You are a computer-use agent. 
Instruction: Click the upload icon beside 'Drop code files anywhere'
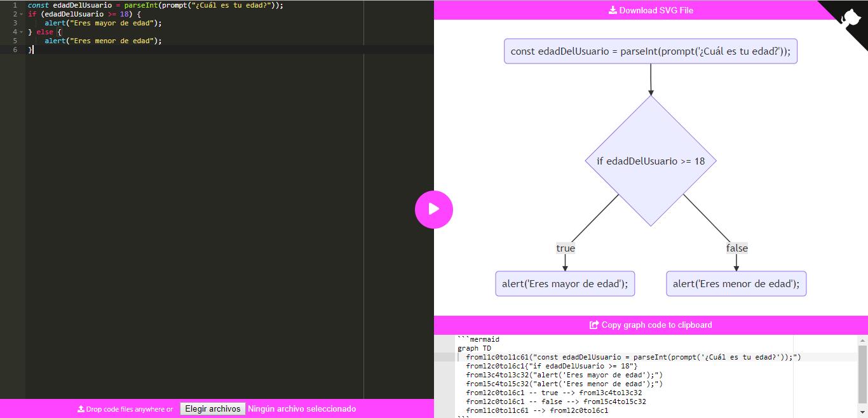(x=80, y=409)
